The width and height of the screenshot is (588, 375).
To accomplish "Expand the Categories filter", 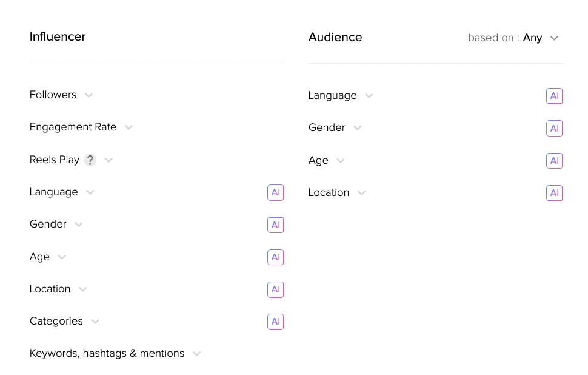I will (x=95, y=321).
